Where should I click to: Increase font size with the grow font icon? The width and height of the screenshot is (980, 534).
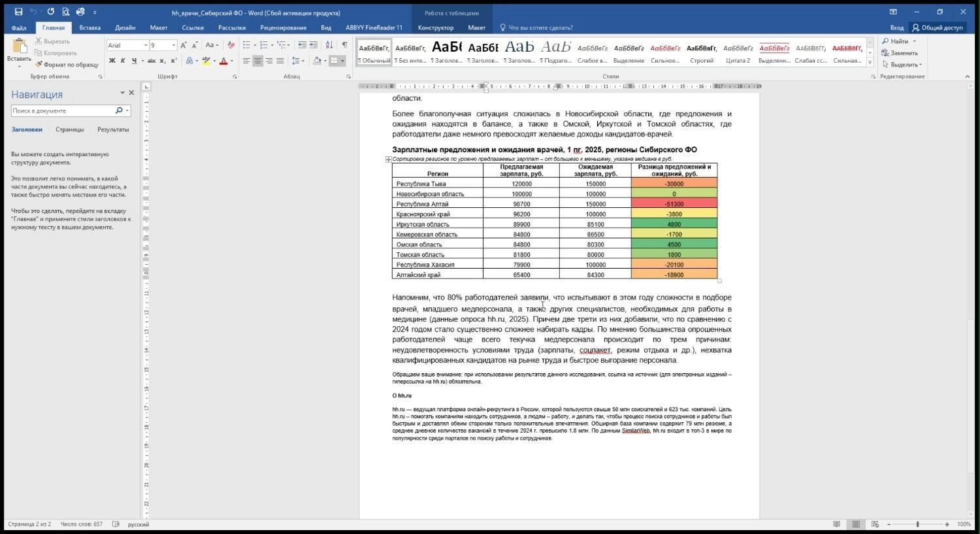184,45
